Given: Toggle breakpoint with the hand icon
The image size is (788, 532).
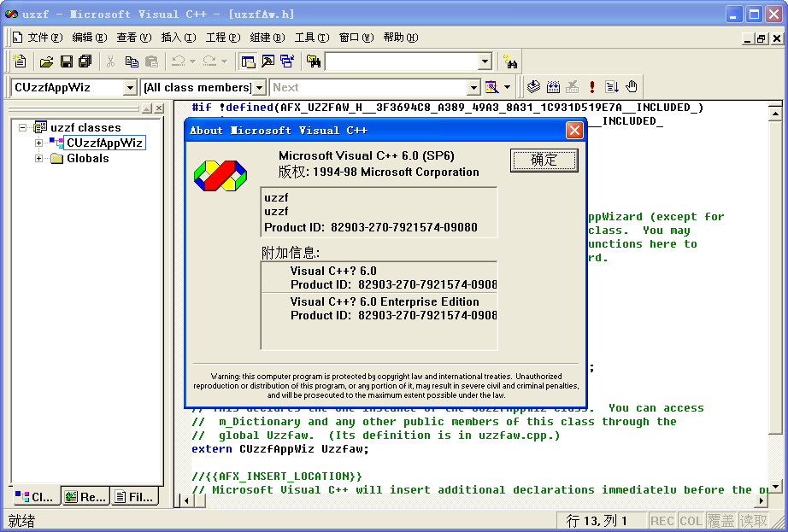Looking at the screenshot, I should [632, 87].
